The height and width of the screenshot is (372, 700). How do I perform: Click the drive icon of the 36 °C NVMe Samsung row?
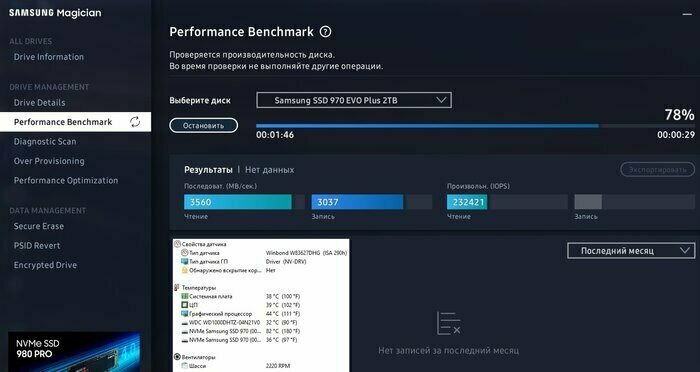pos(185,340)
